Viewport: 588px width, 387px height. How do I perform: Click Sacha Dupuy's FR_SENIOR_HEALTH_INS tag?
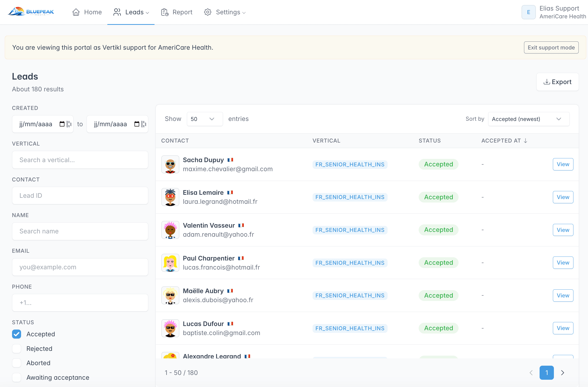click(x=350, y=164)
